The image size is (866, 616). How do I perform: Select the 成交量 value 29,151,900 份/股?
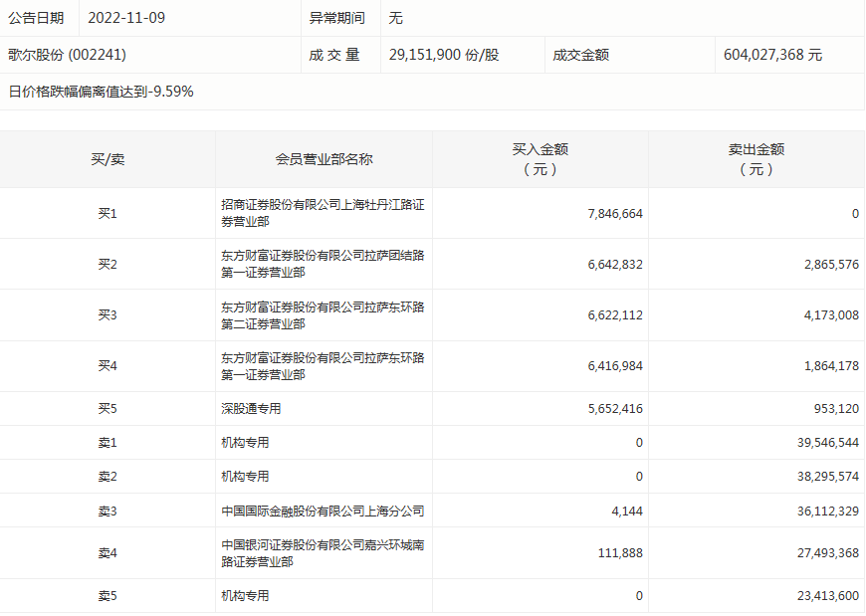point(444,55)
